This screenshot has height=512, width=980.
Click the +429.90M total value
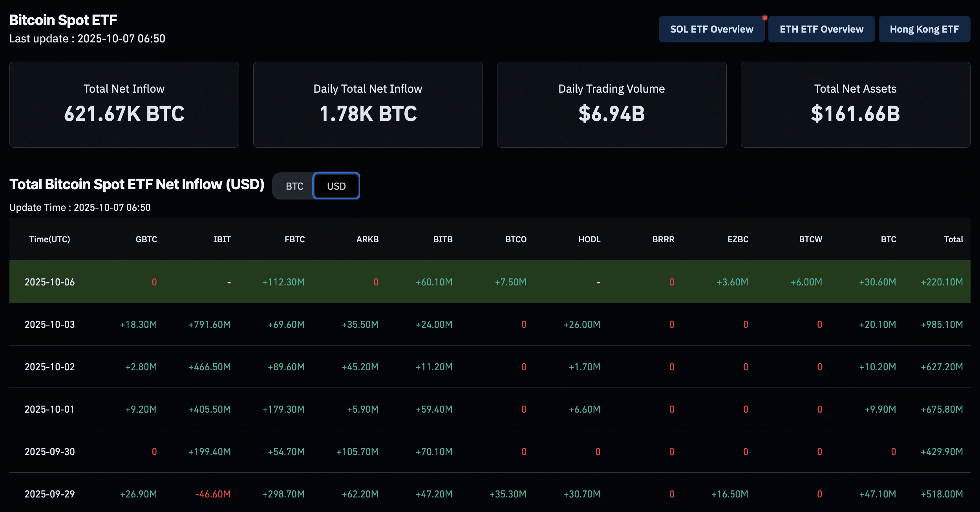[942, 452]
